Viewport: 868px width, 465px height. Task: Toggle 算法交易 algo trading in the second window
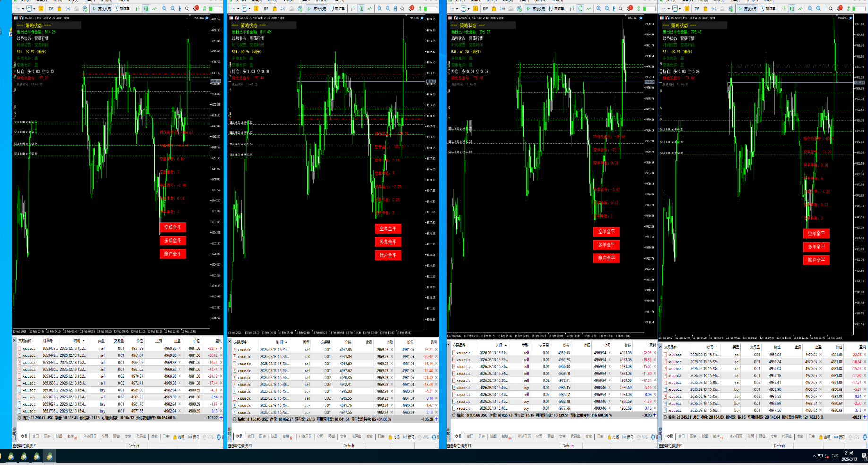tap(317, 8)
